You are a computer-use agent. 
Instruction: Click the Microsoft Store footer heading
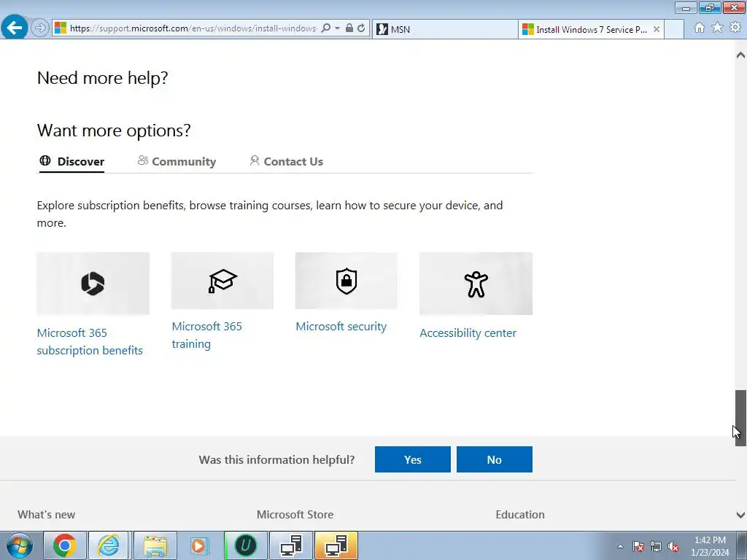(295, 515)
